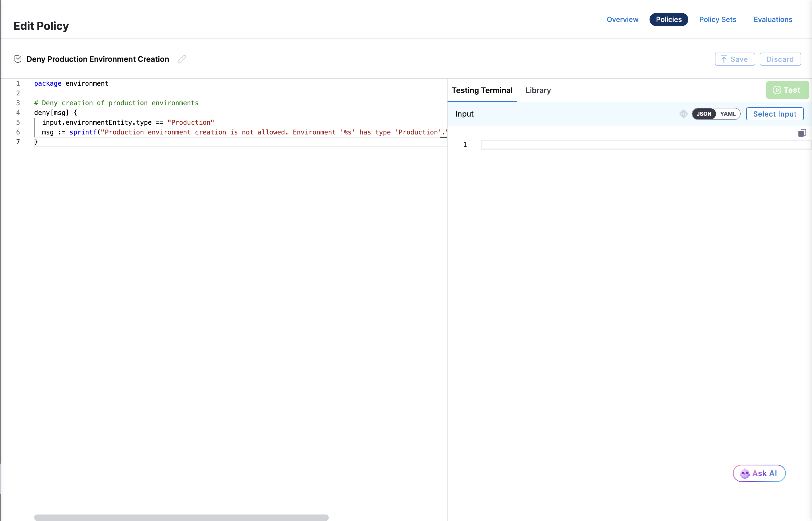The height and width of the screenshot is (521, 812).
Task: Click the policy shield icon beside title
Action: point(18,59)
